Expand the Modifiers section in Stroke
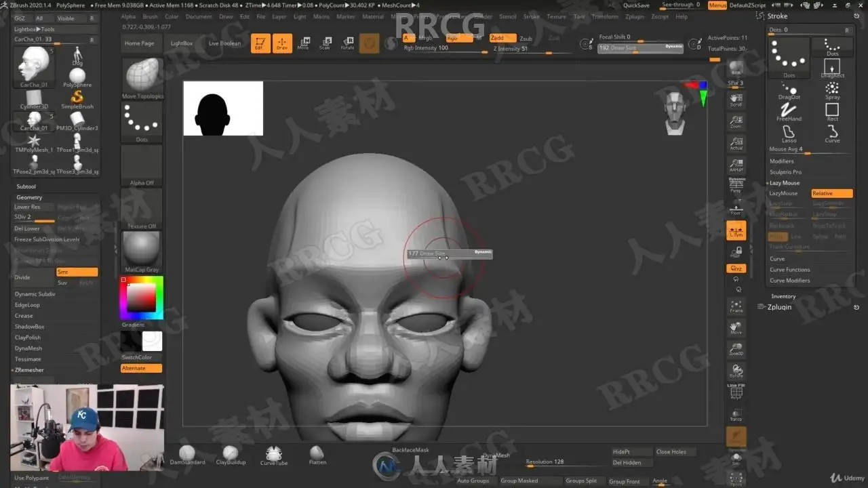The height and width of the screenshot is (488, 868). [781, 161]
